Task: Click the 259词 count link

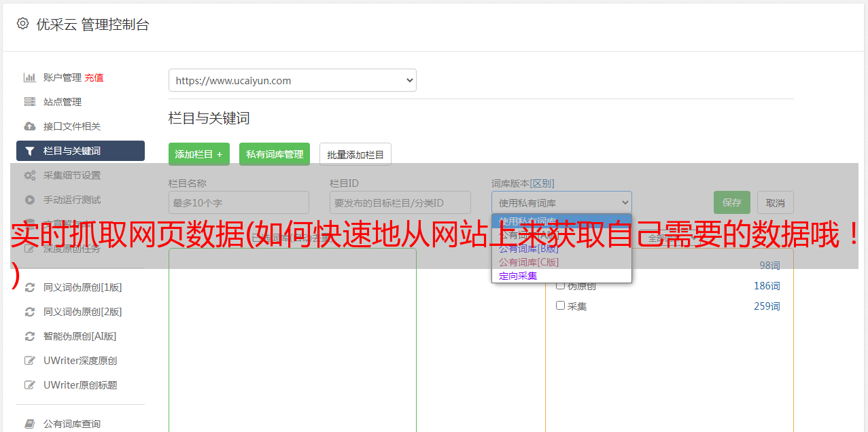Action: [x=767, y=306]
